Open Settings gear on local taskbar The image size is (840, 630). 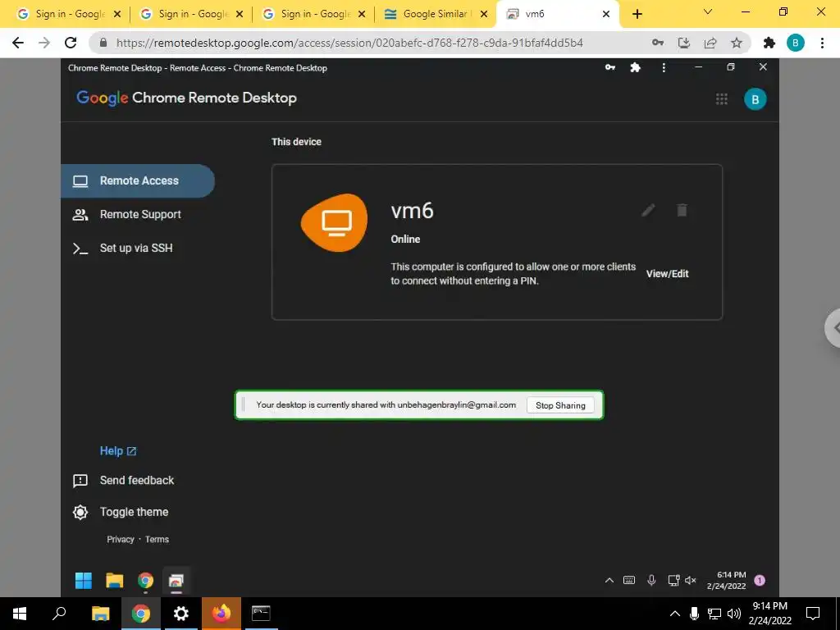tap(181, 614)
